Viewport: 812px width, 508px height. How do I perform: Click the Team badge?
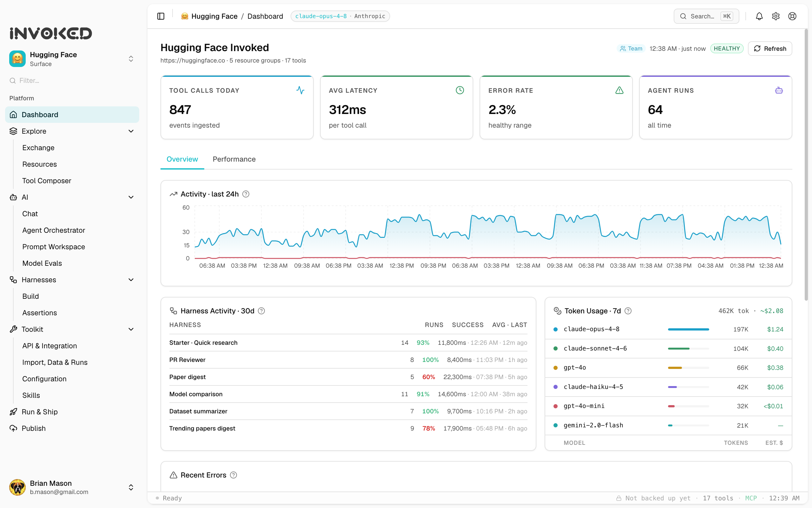pyautogui.click(x=631, y=49)
